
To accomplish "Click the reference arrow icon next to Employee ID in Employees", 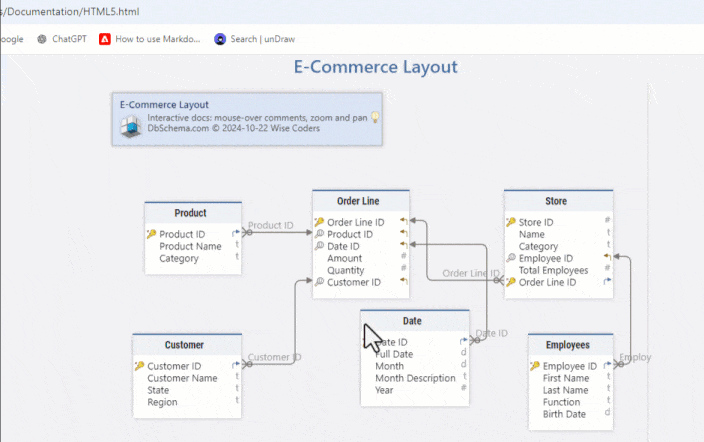I will pyautogui.click(x=607, y=364).
